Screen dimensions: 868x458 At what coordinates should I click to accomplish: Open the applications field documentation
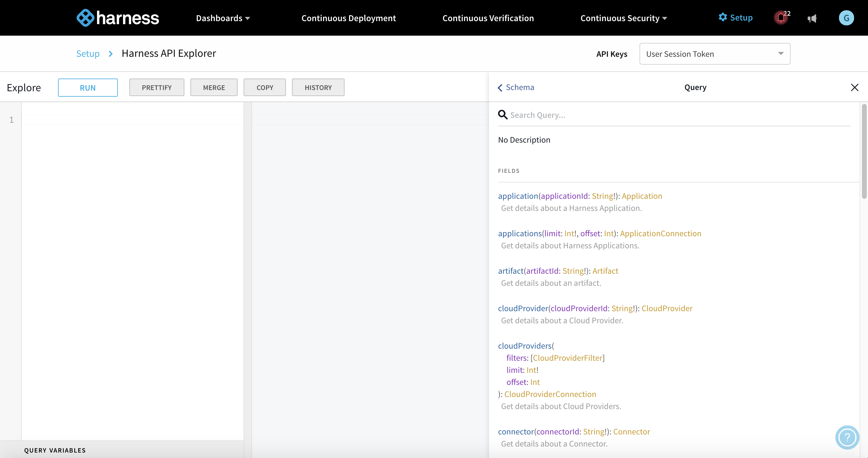[520, 233]
